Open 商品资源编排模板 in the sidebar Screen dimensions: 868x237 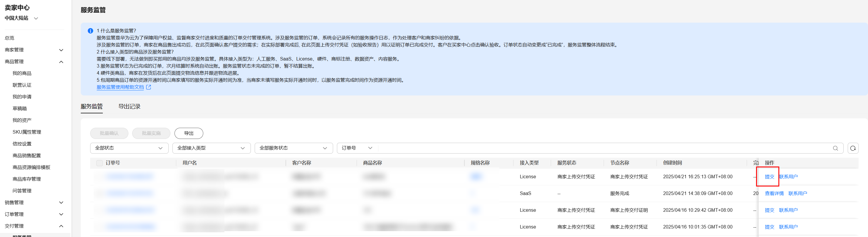point(31,168)
